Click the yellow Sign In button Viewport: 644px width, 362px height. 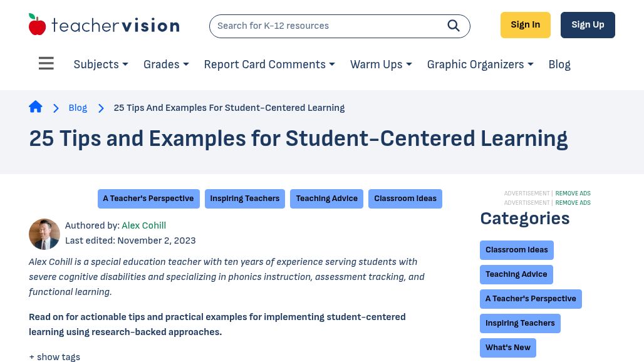(525, 25)
